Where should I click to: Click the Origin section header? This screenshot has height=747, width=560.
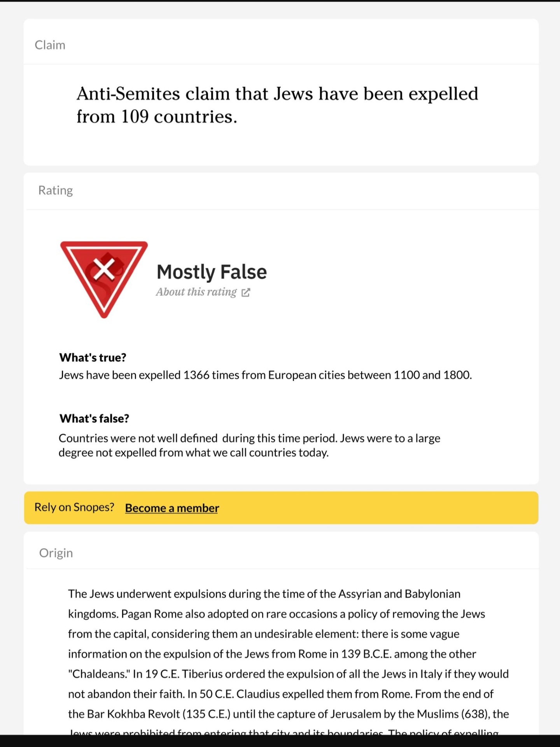point(56,553)
